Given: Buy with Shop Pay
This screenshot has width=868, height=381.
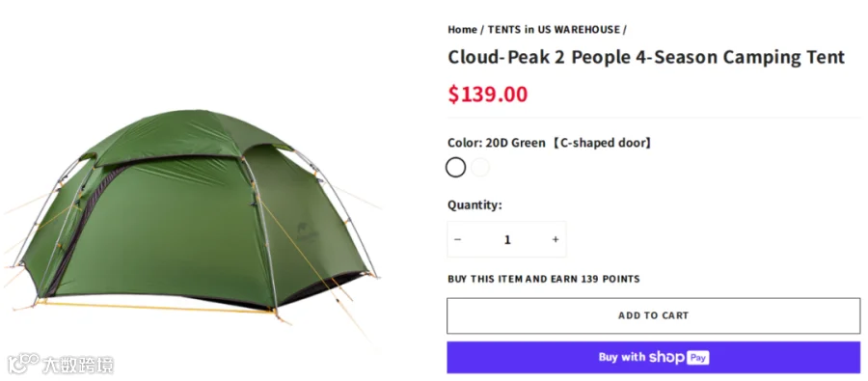Looking at the screenshot, I should pos(653,357).
